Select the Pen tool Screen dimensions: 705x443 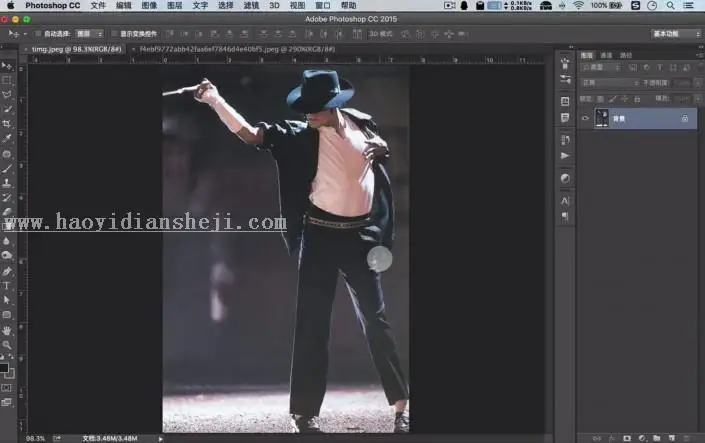[x=7, y=271]
